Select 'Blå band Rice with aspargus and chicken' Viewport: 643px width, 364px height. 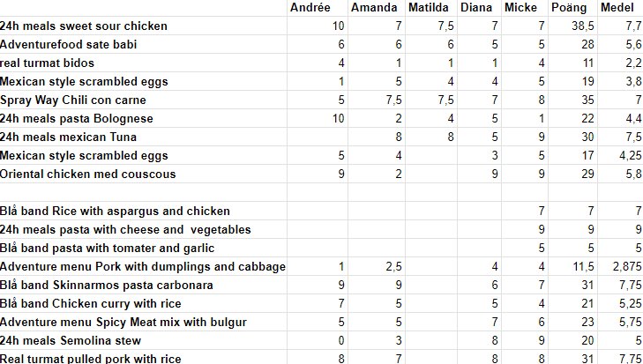[143, 212]
